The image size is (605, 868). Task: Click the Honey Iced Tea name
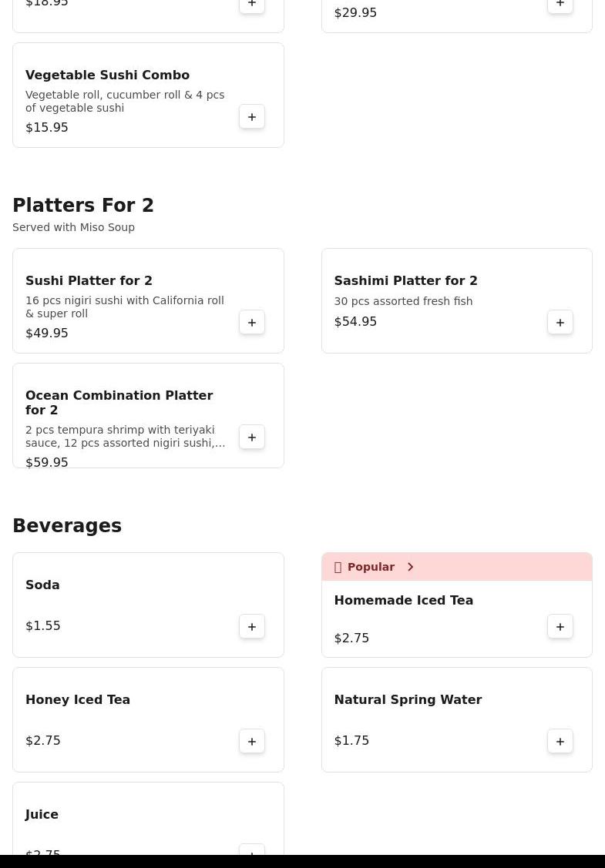tap(78, 700)
